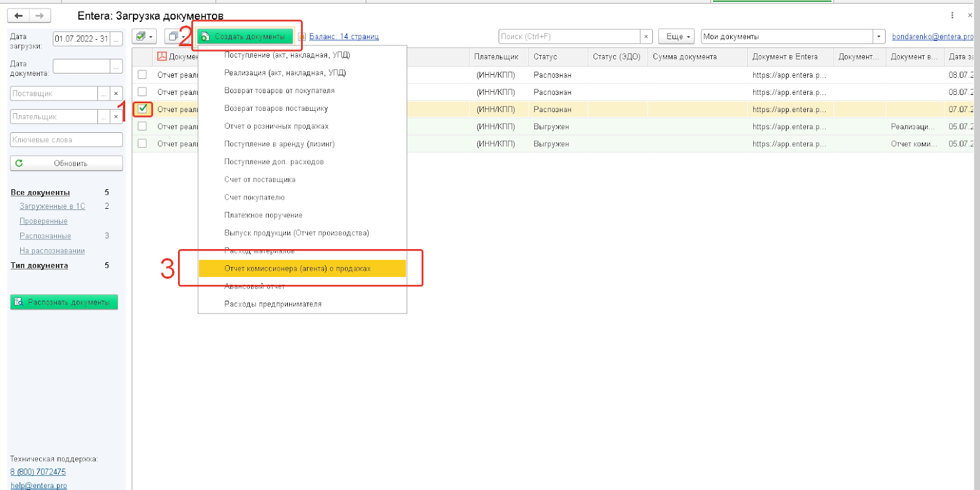Click the green Создать документы button
980x490 pixels.
[245, 37]
